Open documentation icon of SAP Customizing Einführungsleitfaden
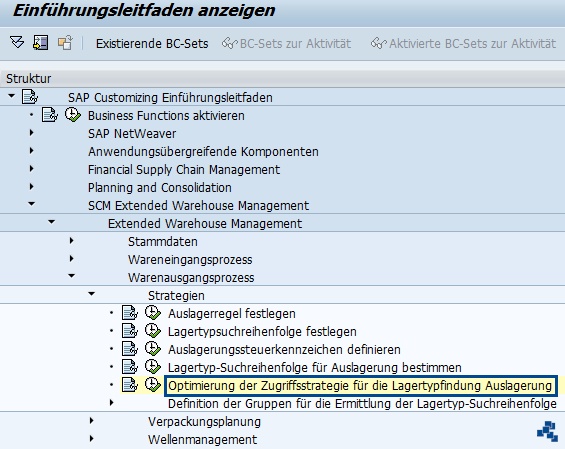Screen dimensions: 565x449 click(30, 97)
